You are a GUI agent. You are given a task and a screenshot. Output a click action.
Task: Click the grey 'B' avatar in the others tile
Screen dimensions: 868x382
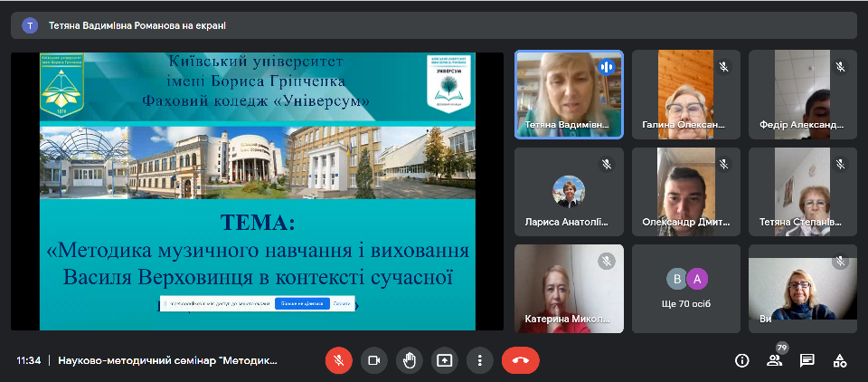(676, 279)
